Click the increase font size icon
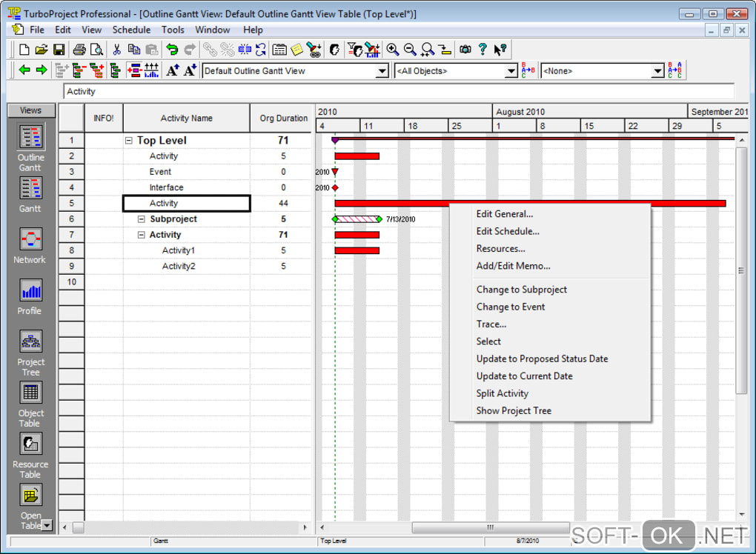756x554 pixels. [172, 70]
